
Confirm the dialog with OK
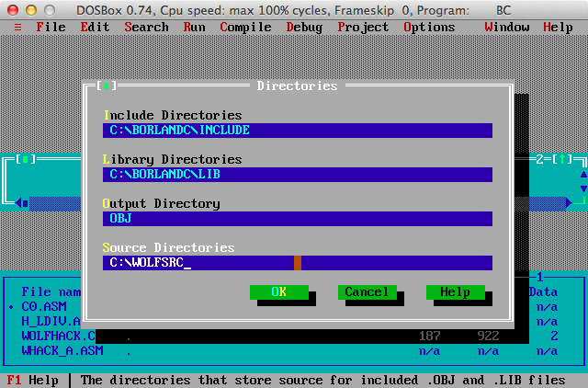pos(279,292)
